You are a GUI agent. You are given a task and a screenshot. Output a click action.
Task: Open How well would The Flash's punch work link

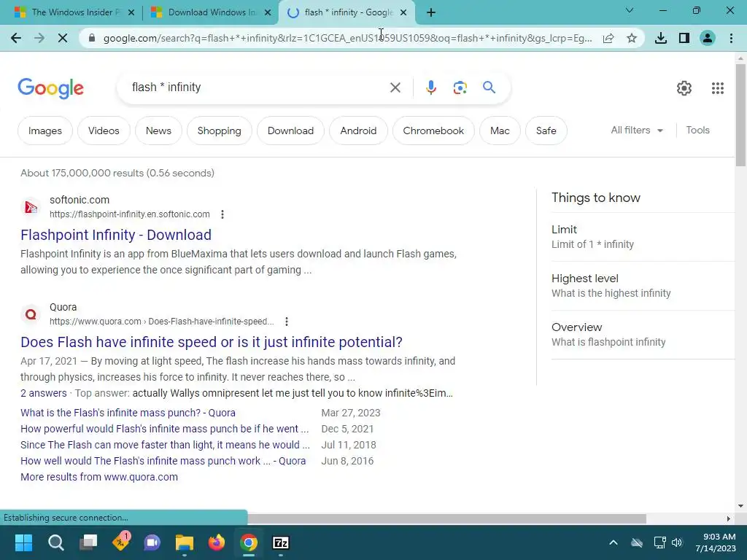click(163, 461)
